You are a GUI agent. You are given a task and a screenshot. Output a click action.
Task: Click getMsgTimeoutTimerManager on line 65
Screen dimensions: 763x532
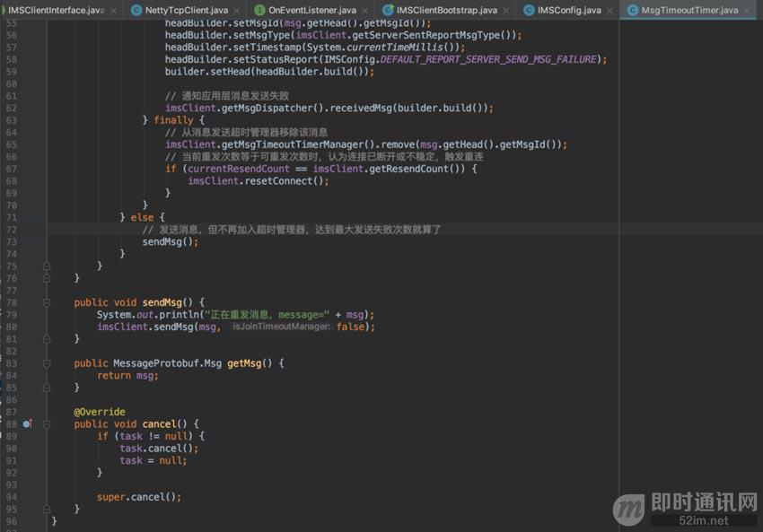(293, 144)
